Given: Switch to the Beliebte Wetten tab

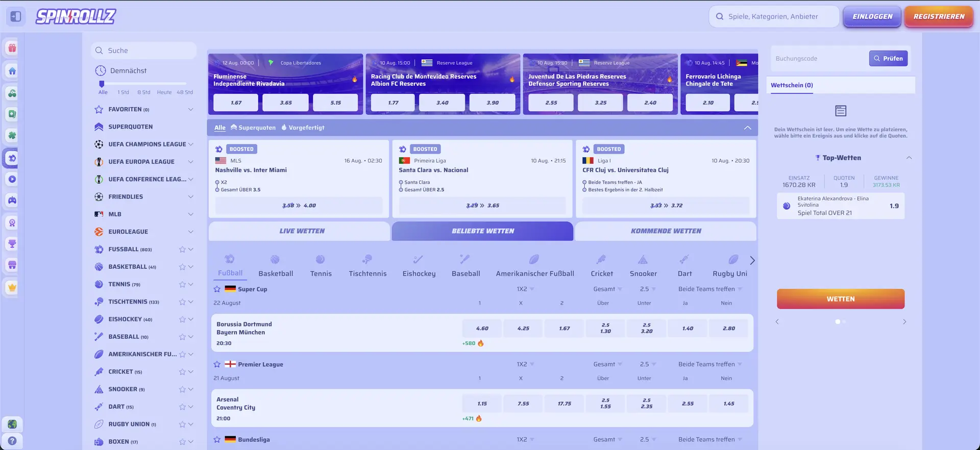Looking at the screenshot, I should coord(482,231).
